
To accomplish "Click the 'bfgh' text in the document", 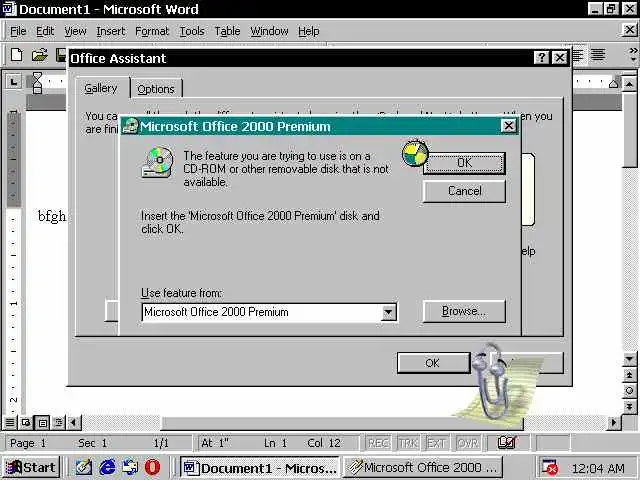I will [x=52, y=216].
